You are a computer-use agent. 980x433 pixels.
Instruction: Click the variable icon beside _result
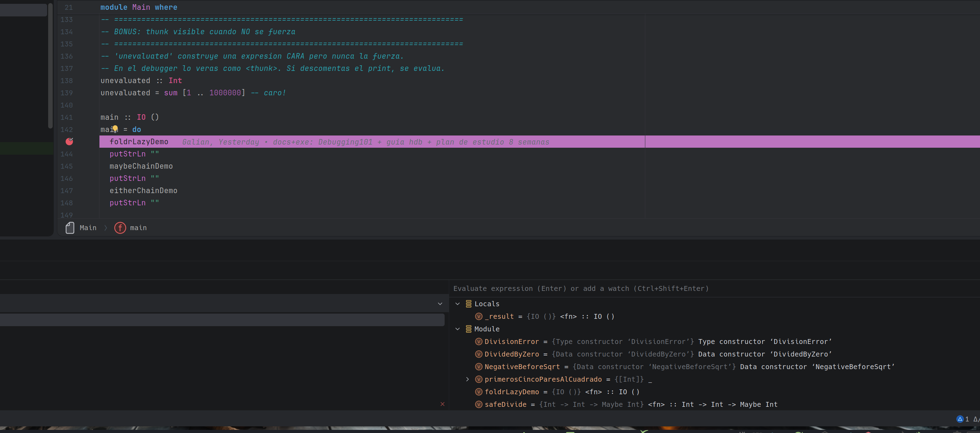pyautogui.click(x=479, y=316)
